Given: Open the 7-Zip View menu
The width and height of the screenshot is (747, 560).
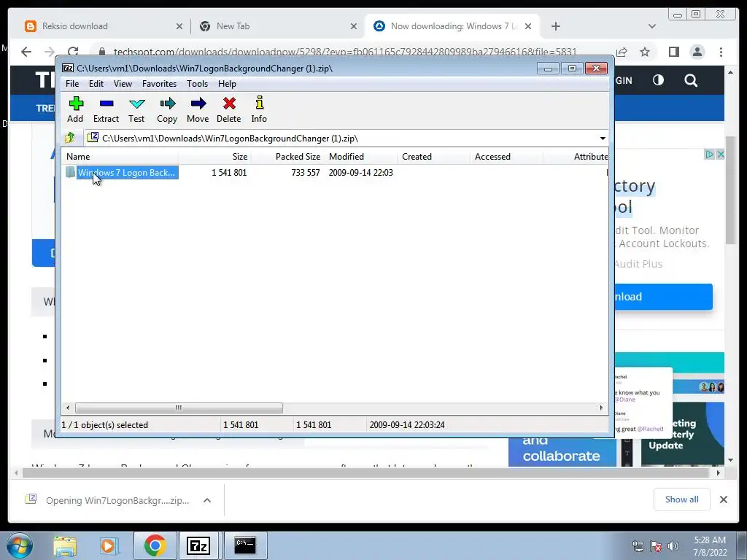Looking at the screenshot, I should [123, 84].
